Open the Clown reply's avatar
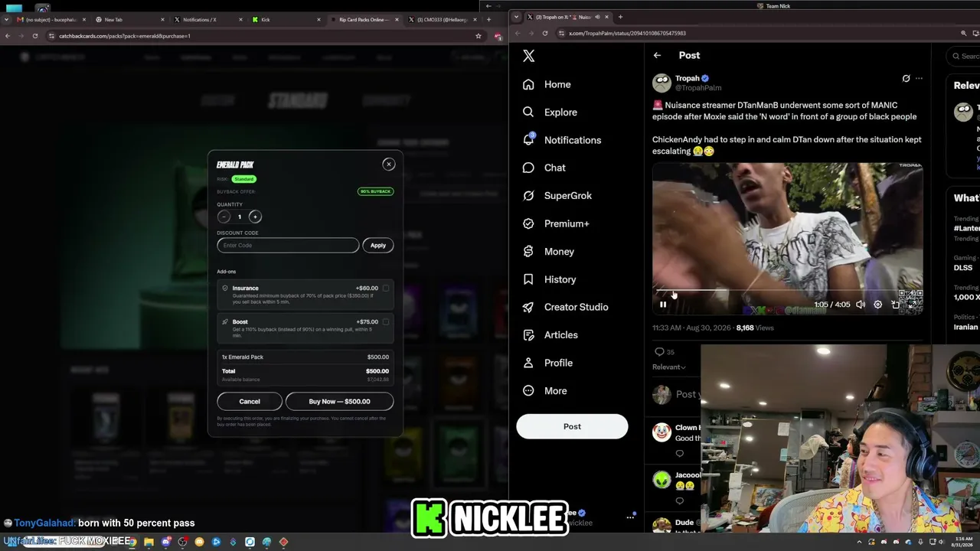This screenshot has width=980, height=551. pyautogui.click(x=661, y=432)
